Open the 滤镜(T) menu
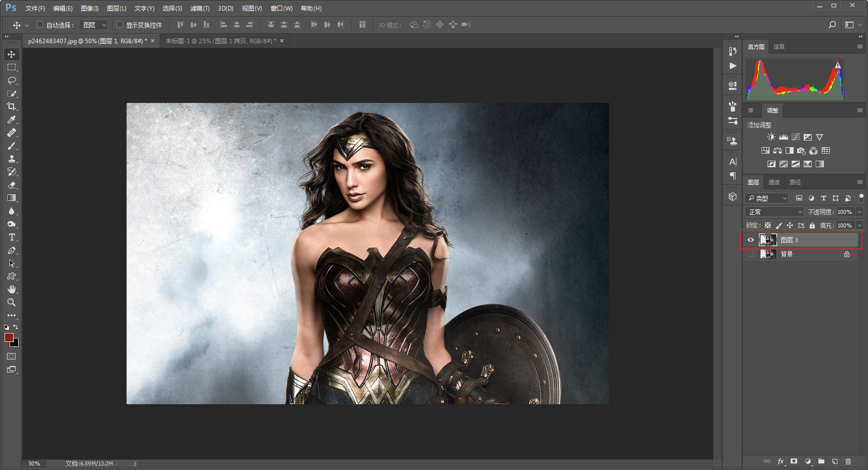 (200, 9)
